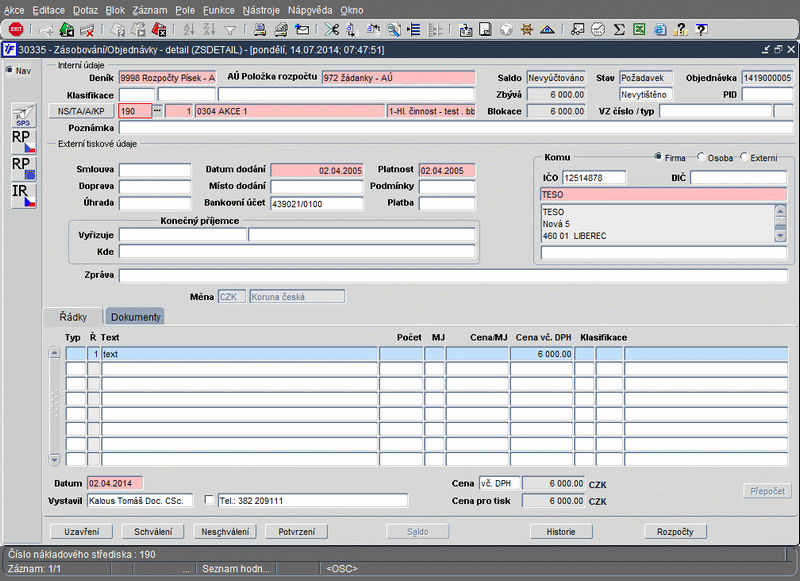Image resolution: width=800 pixels, height=581 pixels.
Task: Select the Externi radio button
Action: (x=744, y=157)
